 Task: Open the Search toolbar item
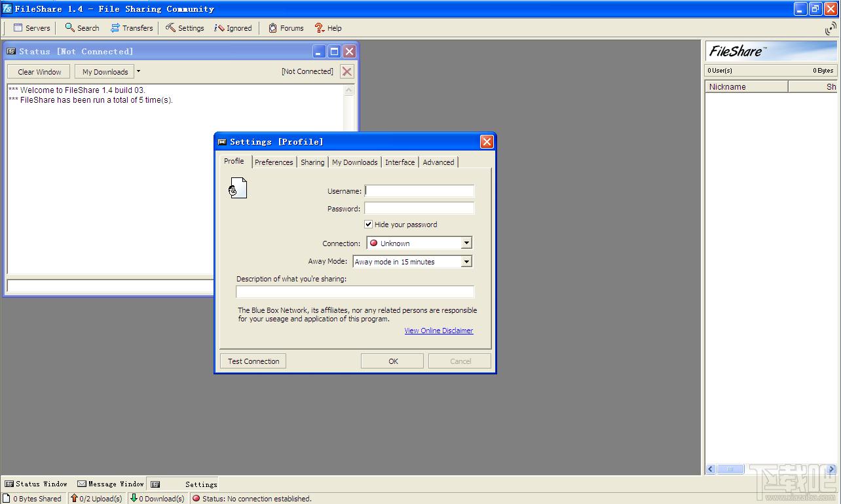coord(82,28)
